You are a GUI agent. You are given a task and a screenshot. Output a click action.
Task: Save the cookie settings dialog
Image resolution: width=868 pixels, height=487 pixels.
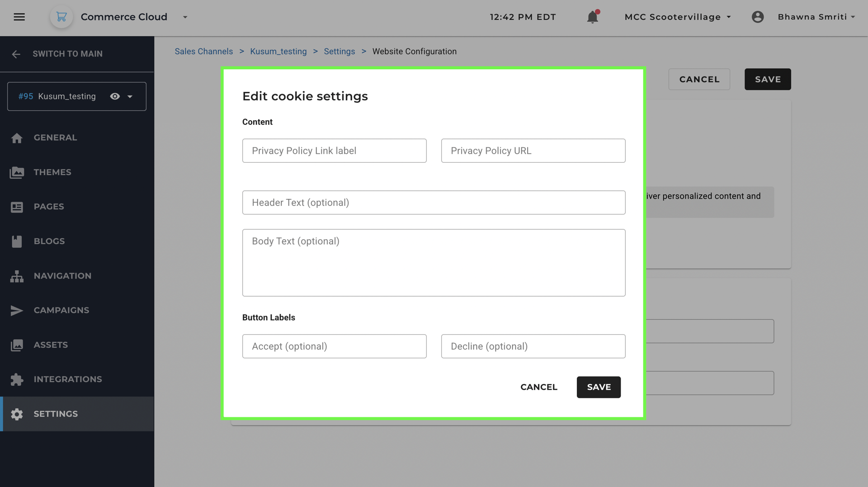coord(599,387)
